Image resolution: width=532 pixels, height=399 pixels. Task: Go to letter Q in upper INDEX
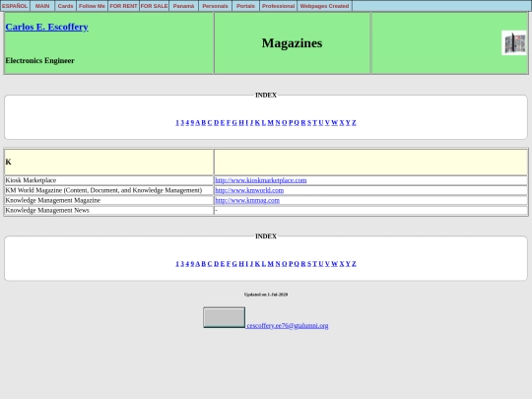tap(297, 122)
